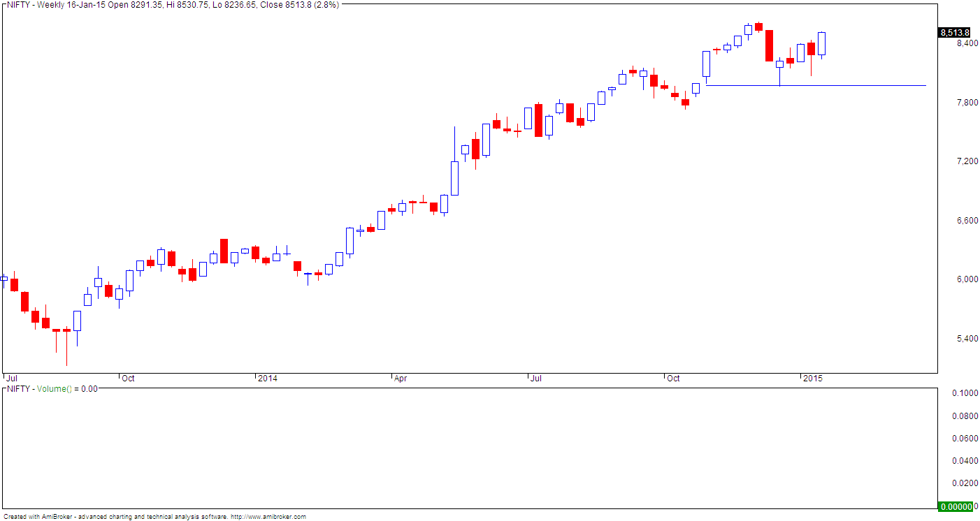Open the www.amibroker.com link in footer
This screenshot has height=521, width=980.
click(x=268, y=517)
